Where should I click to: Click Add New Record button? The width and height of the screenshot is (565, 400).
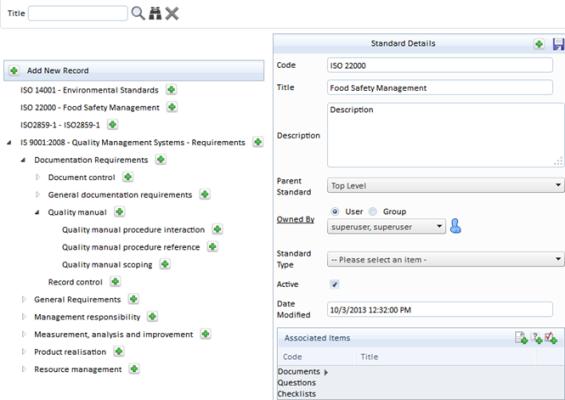134,70
